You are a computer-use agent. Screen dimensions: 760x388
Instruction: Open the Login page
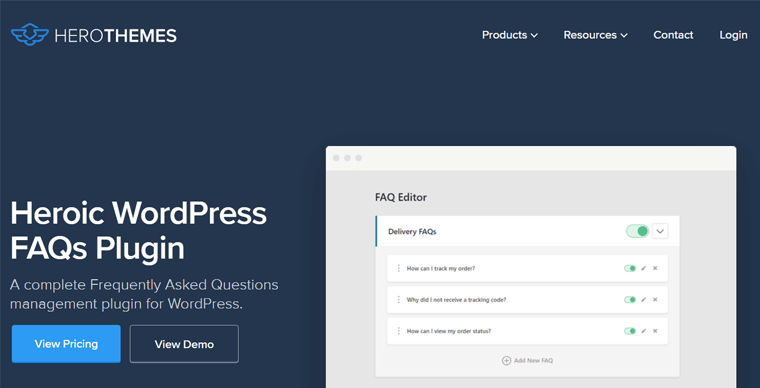733,35
